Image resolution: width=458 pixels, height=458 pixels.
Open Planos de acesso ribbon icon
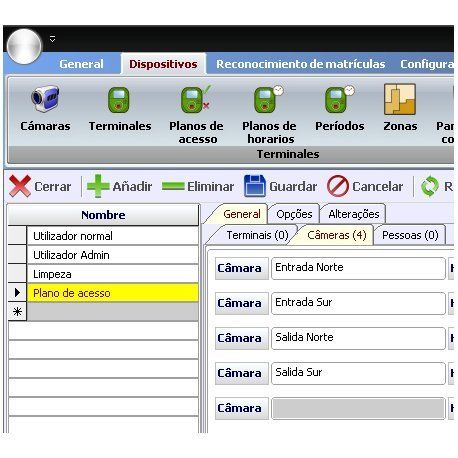pyautogui.click(x=196, y=114)
